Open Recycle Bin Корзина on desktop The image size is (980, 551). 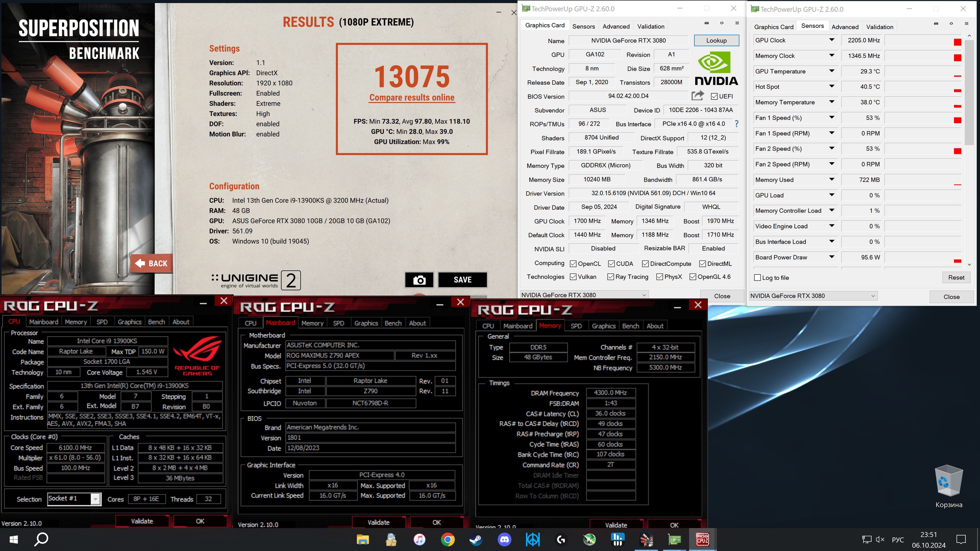(949, 486)
